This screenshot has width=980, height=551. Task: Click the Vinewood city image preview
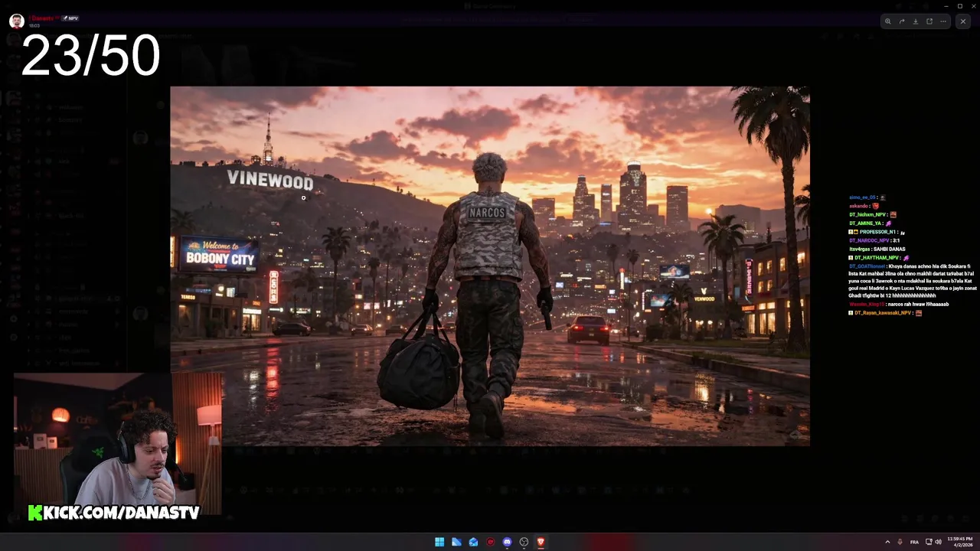(490, 266)
